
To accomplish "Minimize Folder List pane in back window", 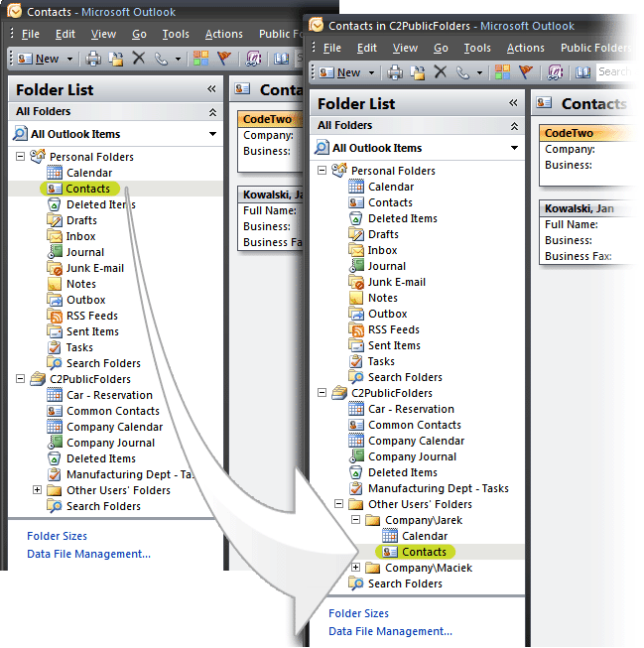I will pyautogui.click(x=211, y=89).
